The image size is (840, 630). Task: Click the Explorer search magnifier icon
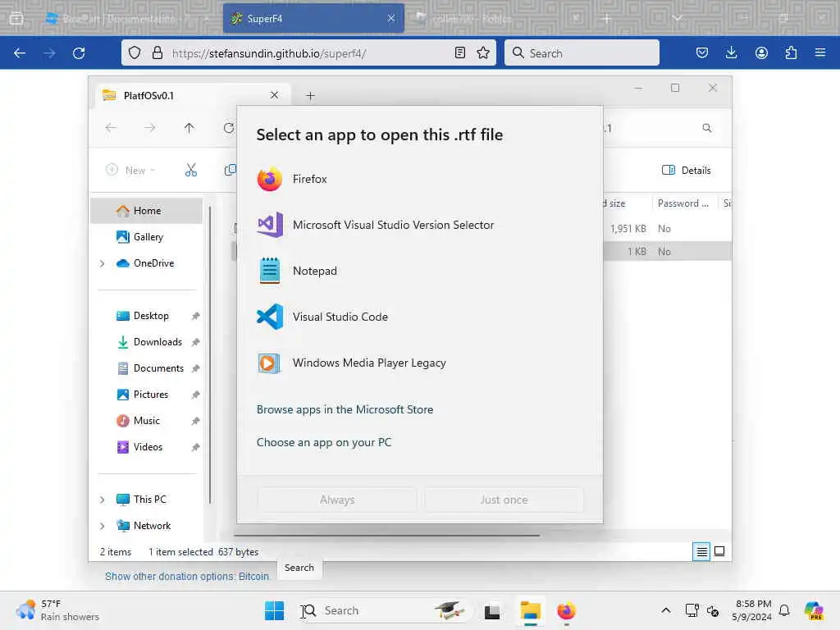pos(707,128)
